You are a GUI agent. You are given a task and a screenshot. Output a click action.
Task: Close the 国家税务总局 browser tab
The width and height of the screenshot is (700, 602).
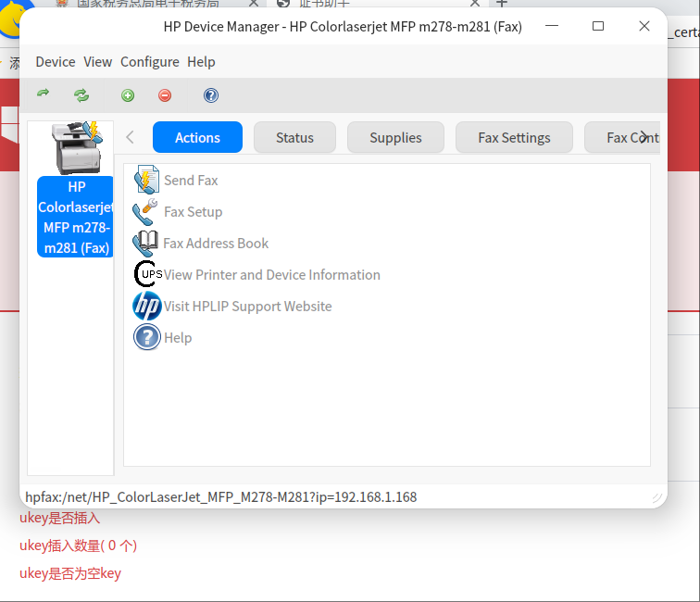coord(253,4)
